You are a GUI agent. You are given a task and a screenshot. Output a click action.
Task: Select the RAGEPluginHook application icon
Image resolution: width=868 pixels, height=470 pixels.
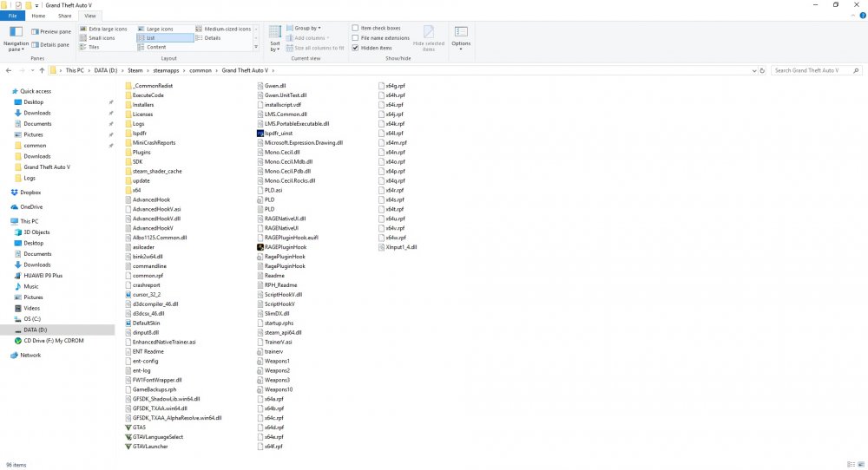(x=260, y=247)
